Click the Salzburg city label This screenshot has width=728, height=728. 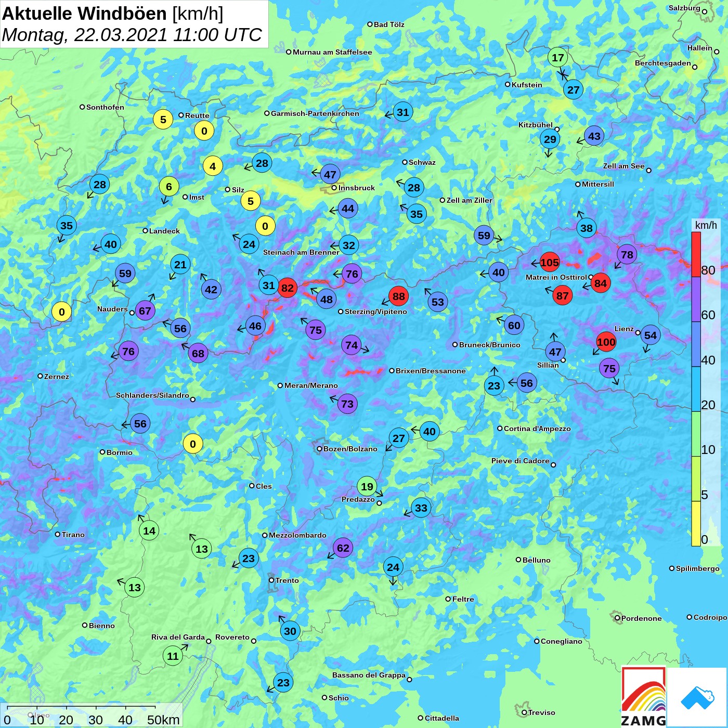tap(684, 8)
